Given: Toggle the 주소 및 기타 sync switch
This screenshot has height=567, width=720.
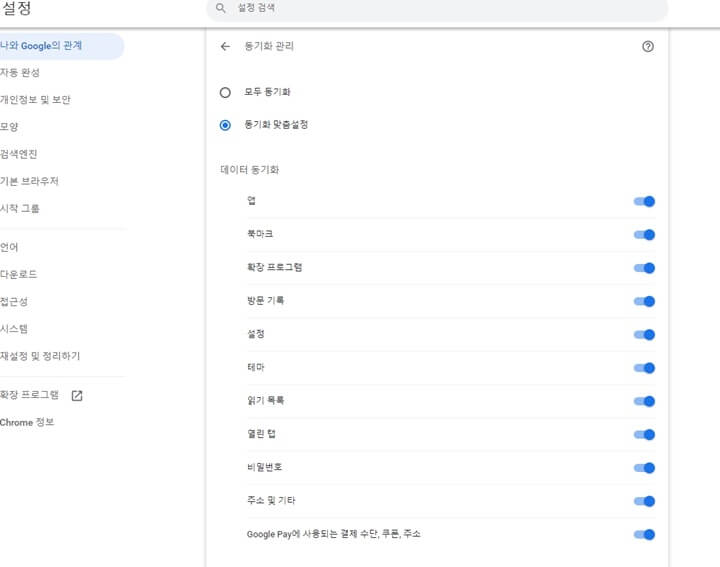Looking at the screenshot, I should point(644,501).
